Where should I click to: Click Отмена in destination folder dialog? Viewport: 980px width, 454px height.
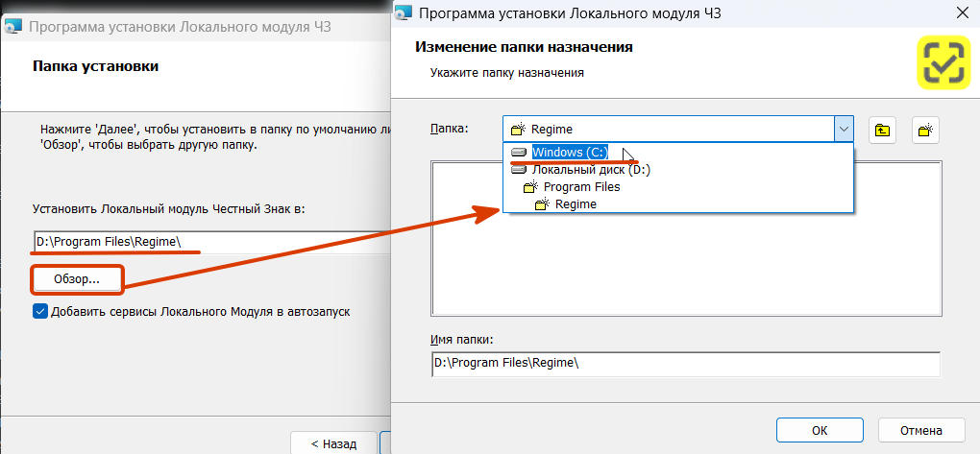click(920, 430)
